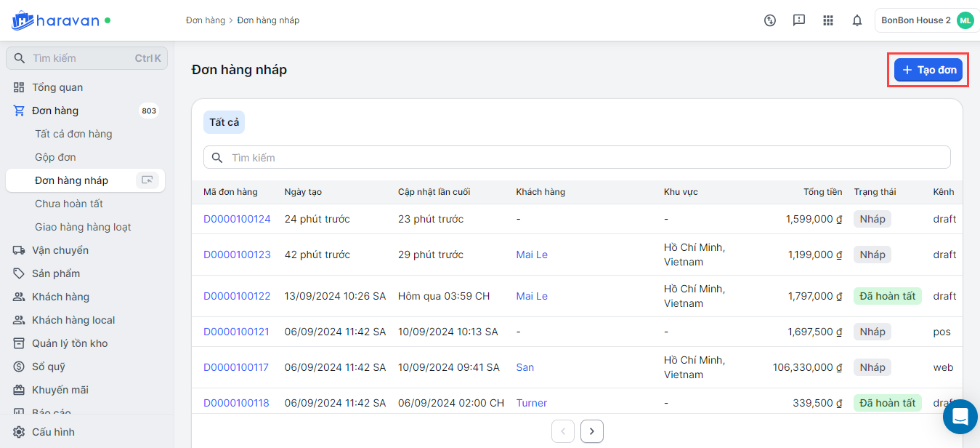Viewport: 980px width, 448px height.
Task: Go to next page of orders
Action: (x=592, y=431)
